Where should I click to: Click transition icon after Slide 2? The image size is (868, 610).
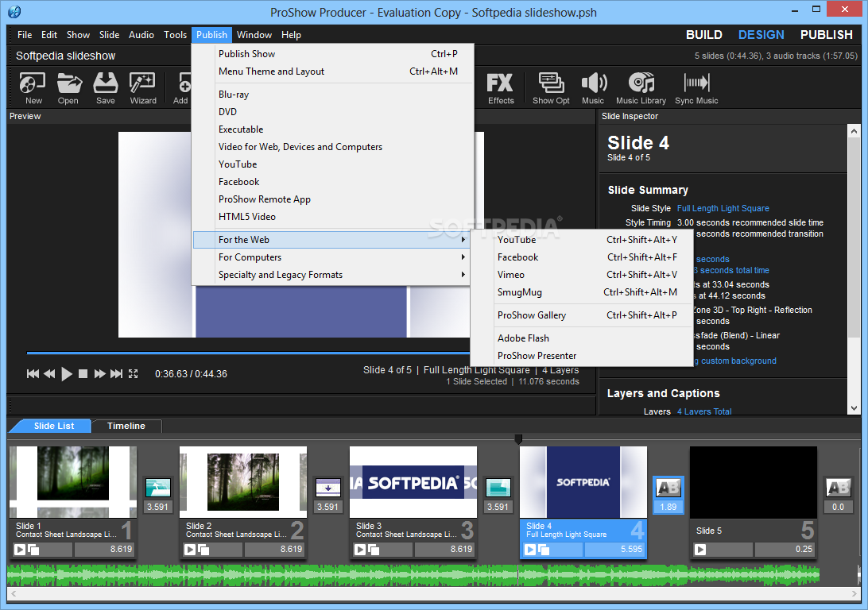(x=327, y=488)
